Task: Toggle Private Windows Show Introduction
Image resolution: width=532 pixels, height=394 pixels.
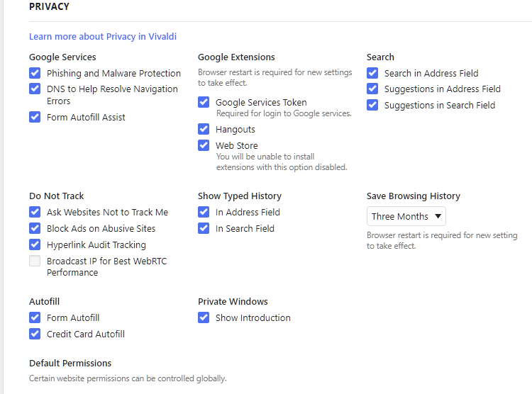Action: coord(204,317)
